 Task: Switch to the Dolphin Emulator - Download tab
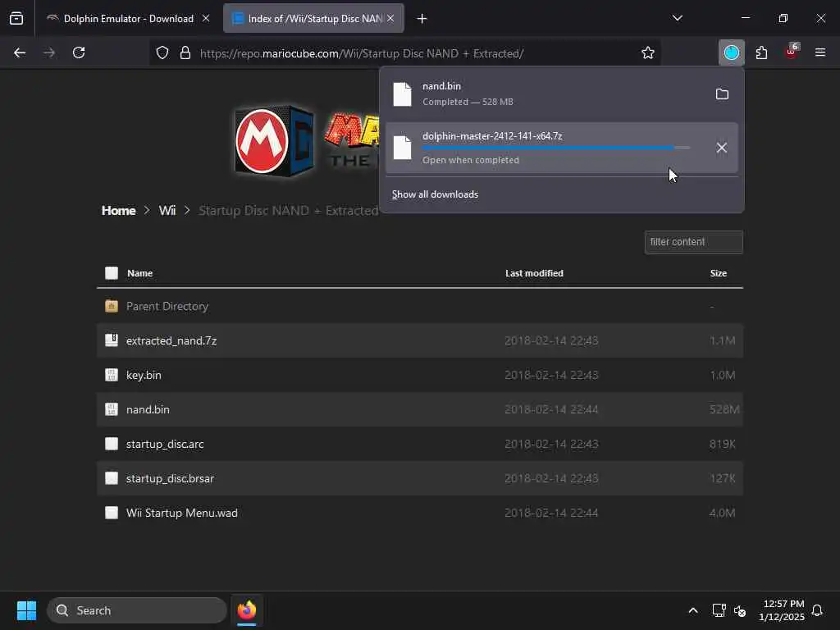tap(129, 18)
